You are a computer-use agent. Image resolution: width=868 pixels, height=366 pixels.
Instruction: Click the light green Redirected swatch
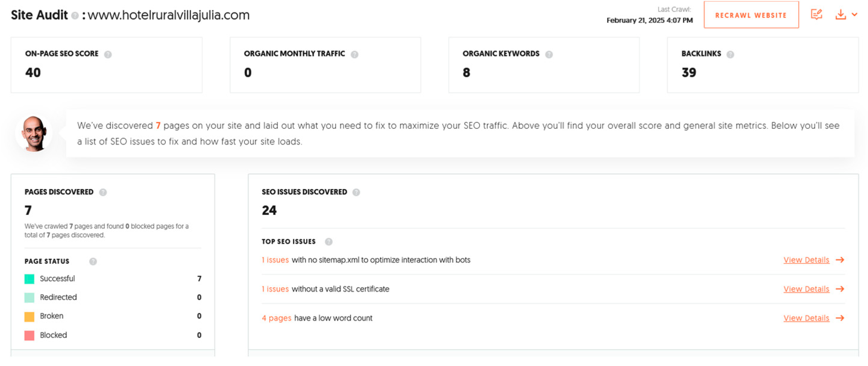[x=29, y=297]
